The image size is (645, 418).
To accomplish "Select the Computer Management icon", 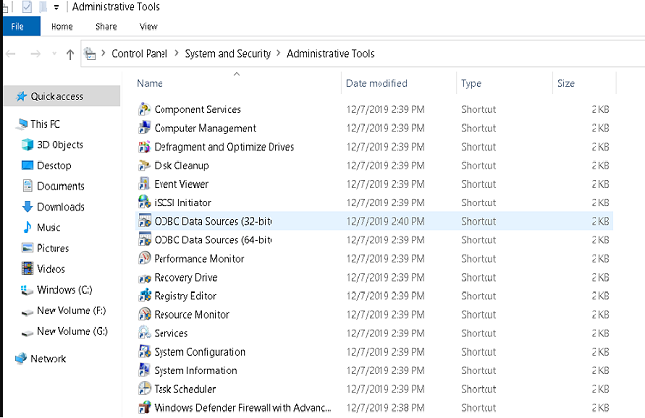I will click(144, 128).
